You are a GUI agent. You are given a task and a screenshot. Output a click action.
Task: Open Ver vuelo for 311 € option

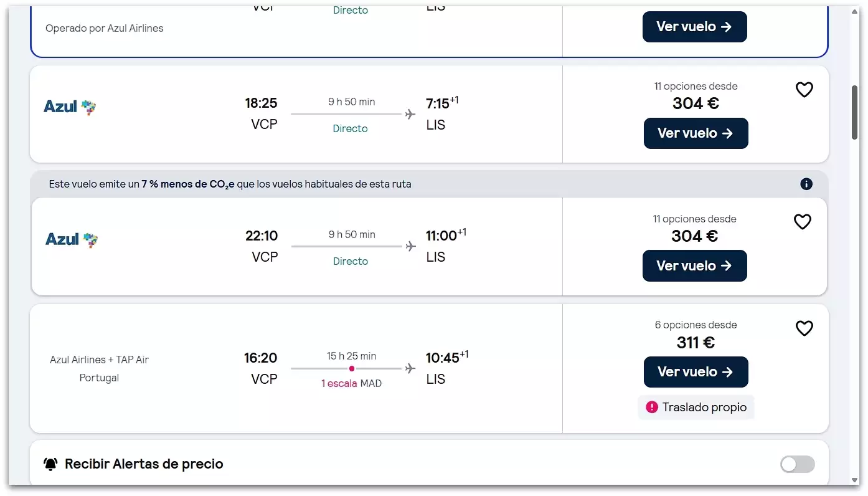696,372
